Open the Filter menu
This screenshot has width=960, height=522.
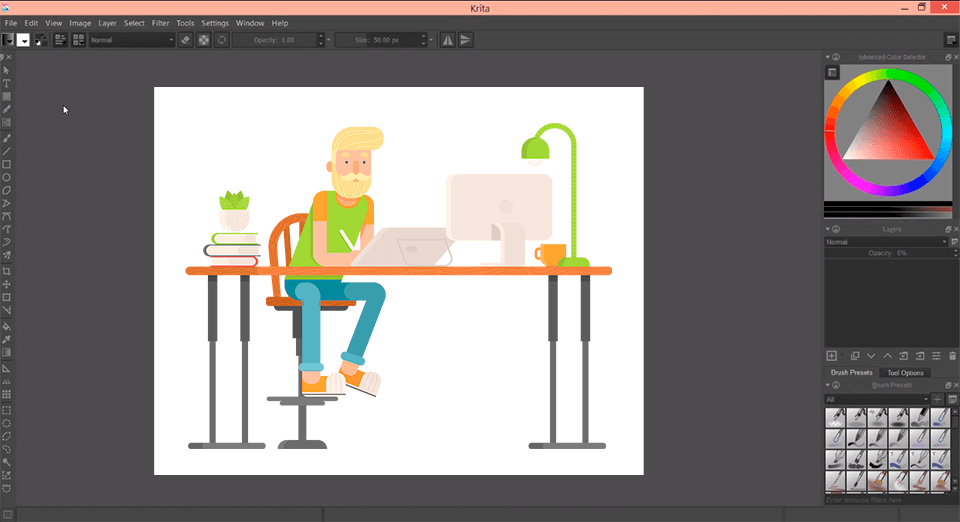click(x=160, y=22)
